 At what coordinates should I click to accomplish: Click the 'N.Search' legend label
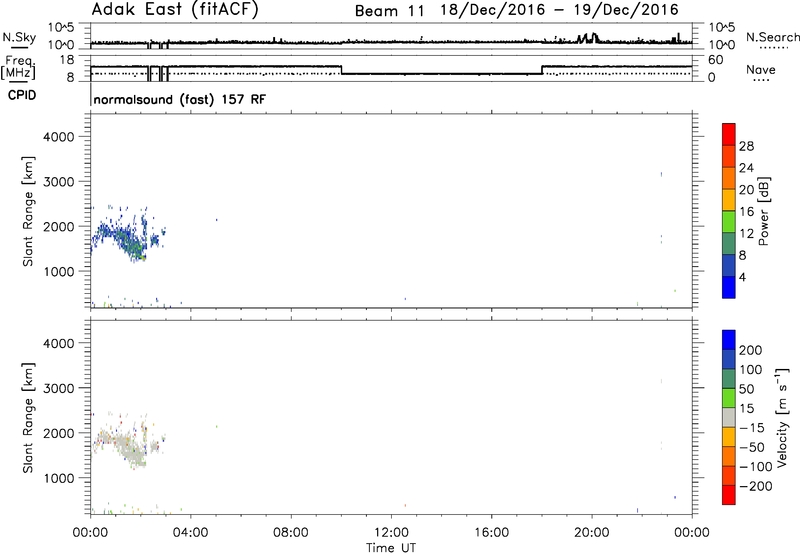pos(772,37)
